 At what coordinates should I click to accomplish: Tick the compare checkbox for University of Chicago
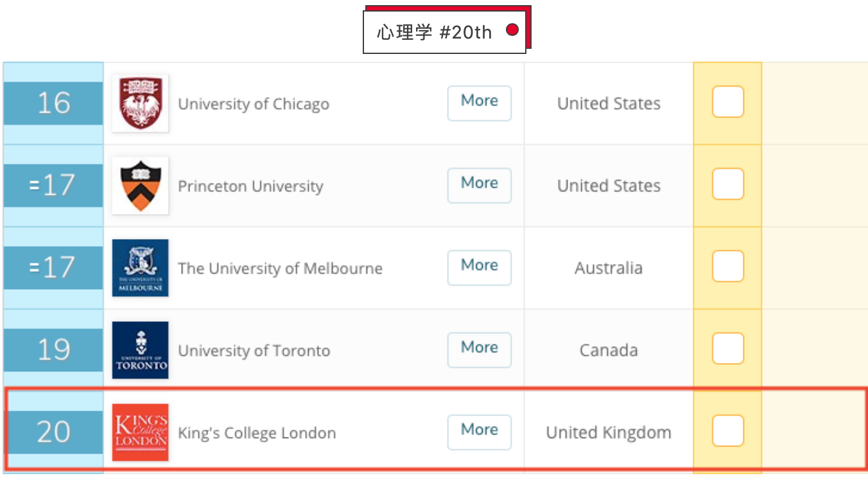click(x=727, y=102)
